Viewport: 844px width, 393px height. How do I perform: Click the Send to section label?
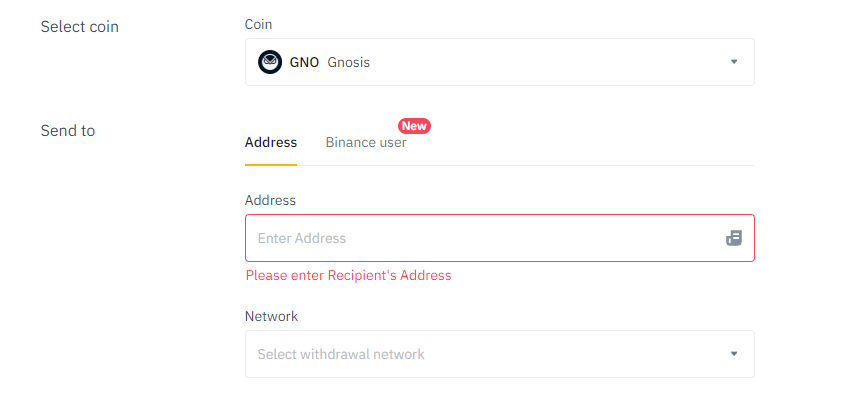click(68, 131)
